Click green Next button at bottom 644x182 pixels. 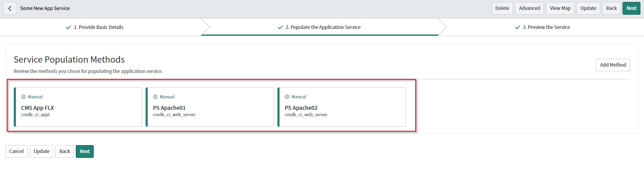(85, 151)
